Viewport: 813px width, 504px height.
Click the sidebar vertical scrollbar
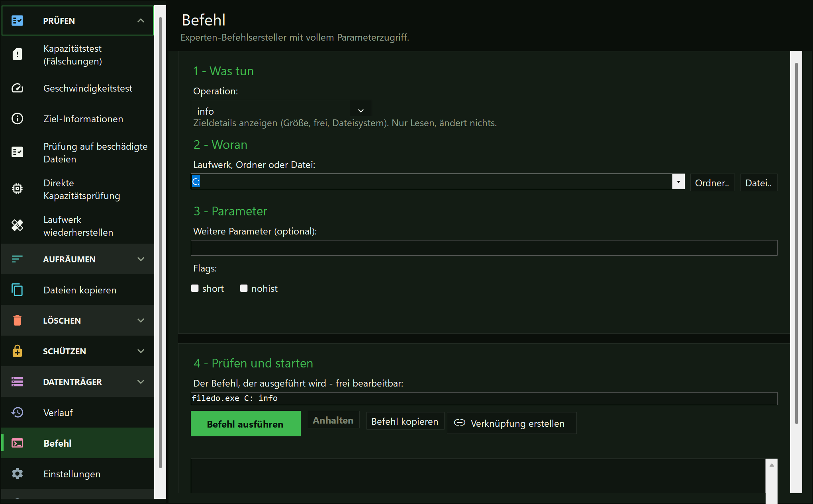pyautogui.click(x=160, y=243)
